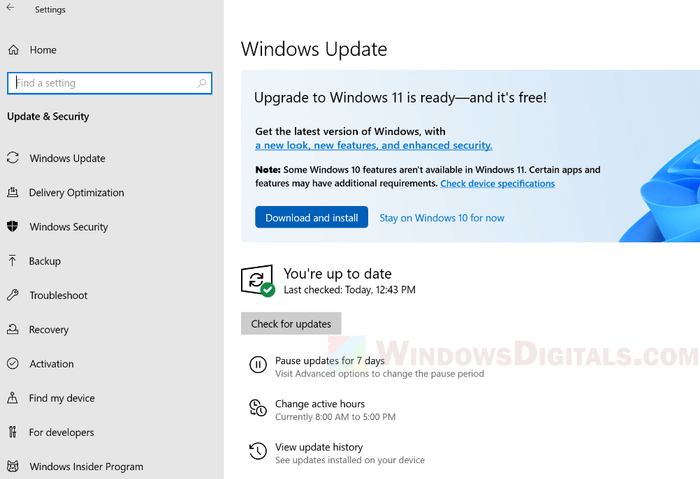The height and width of the screenshot is (479, 700).
Task: Click the Update & Security heading
Action: 48,117
